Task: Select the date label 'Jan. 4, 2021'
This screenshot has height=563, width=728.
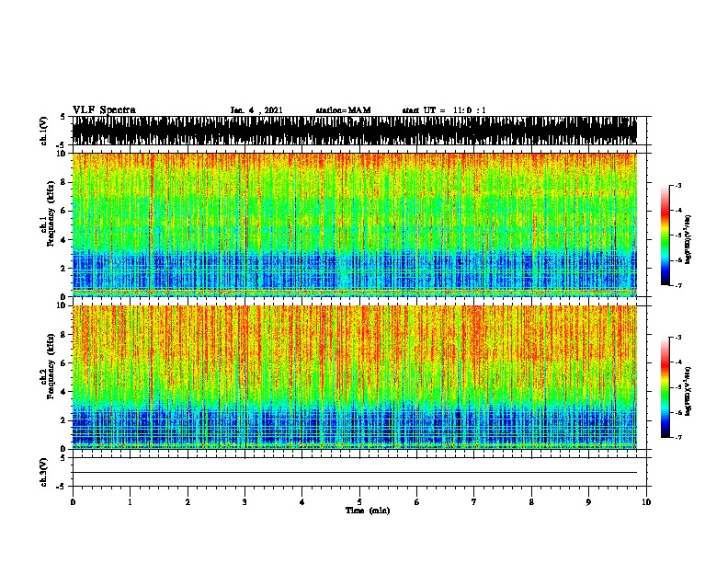Action: tap(256, 110)
